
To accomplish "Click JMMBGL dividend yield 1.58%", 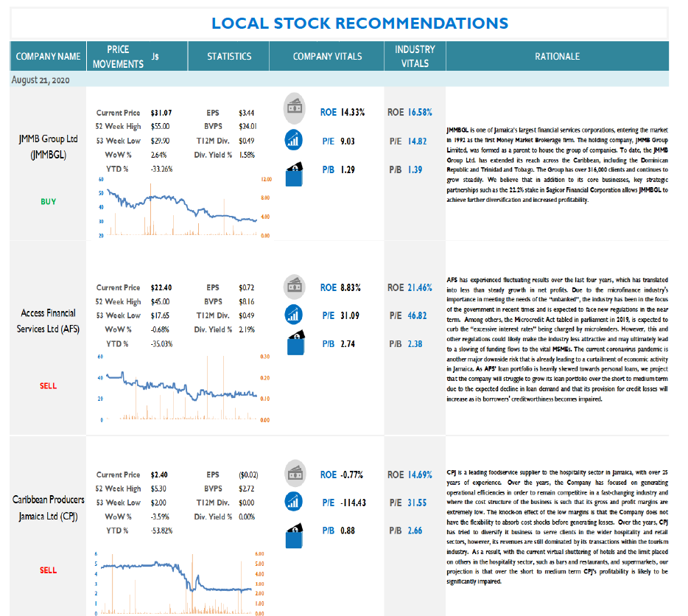I will click(247, 155).
